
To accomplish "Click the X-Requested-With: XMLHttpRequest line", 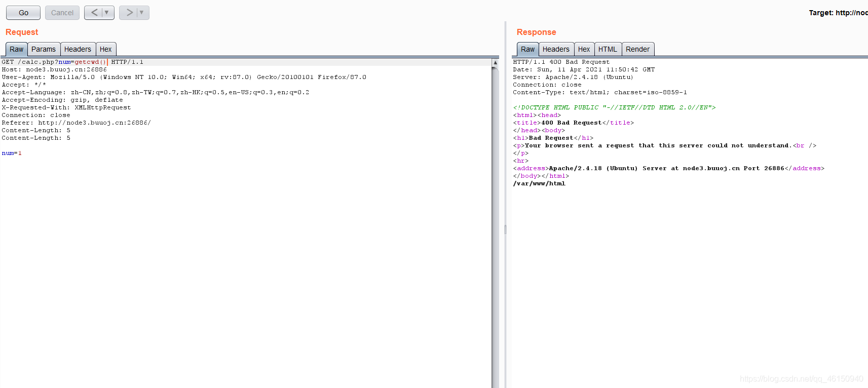I will click(66, 107).
